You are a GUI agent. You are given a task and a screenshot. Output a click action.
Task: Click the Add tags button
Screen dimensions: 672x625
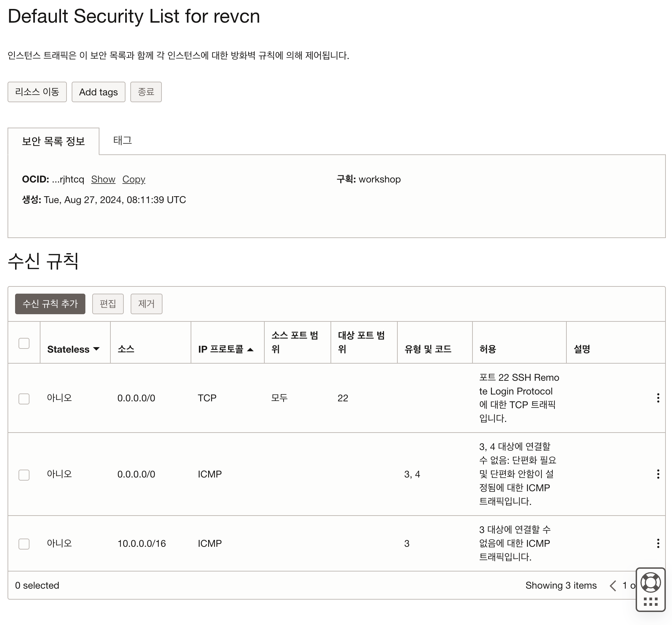tap(98, 92)
